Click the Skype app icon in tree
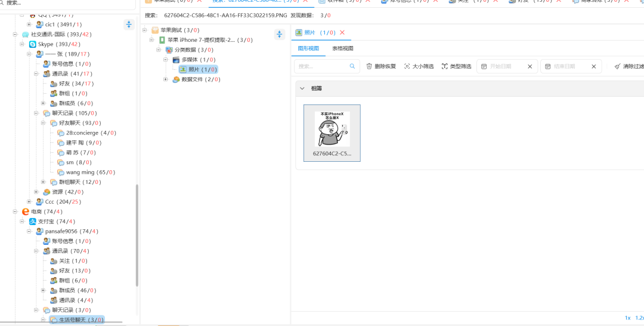 [x=32, y=44]
